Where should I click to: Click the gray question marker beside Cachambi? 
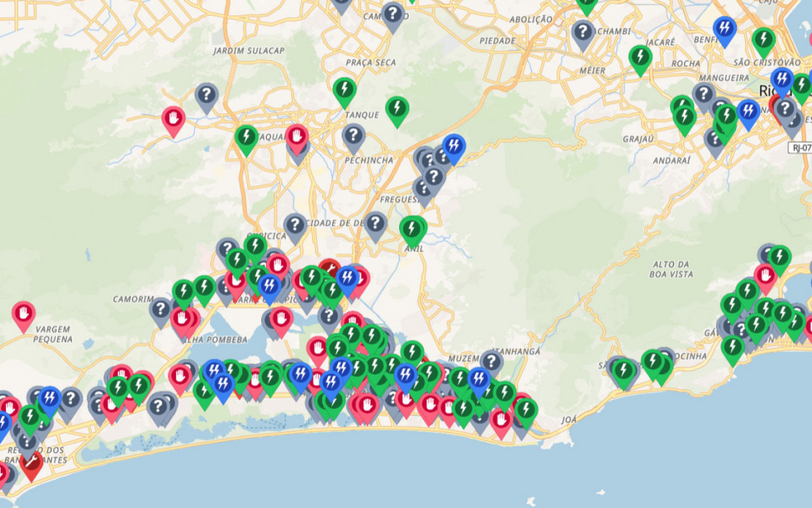(x=583, y=33)
